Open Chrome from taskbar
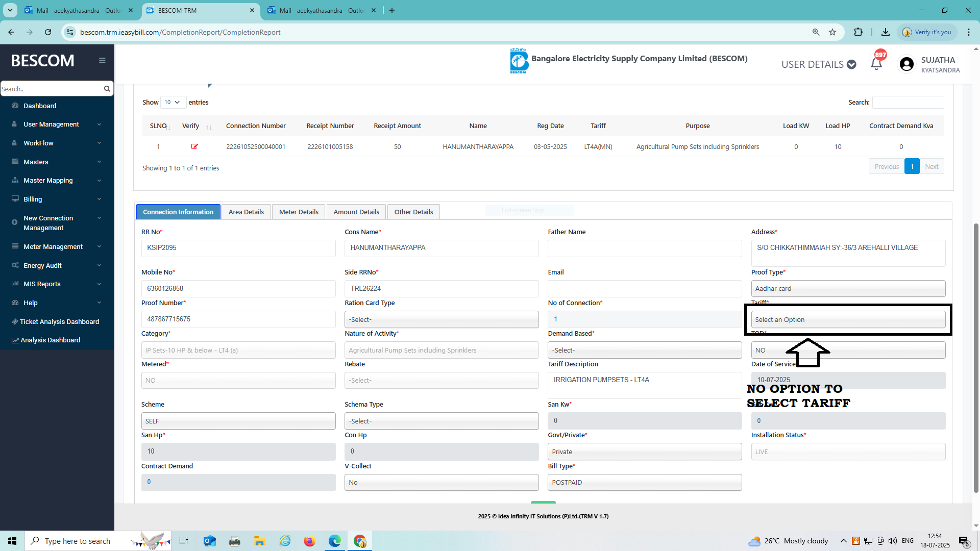Image resolution: width=980 pixels, height=551 pixels. point(360,541)
